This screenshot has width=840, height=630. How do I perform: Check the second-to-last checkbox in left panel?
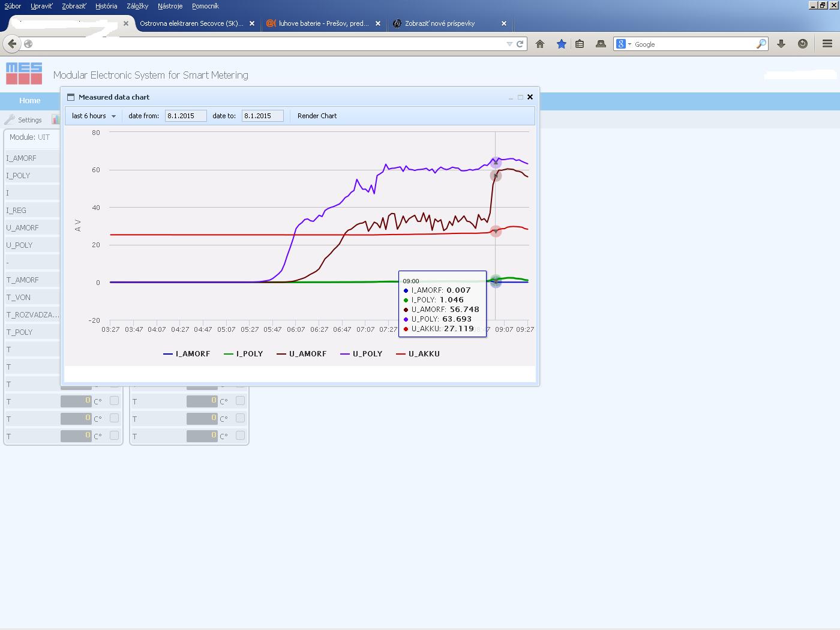pos(114,418)
